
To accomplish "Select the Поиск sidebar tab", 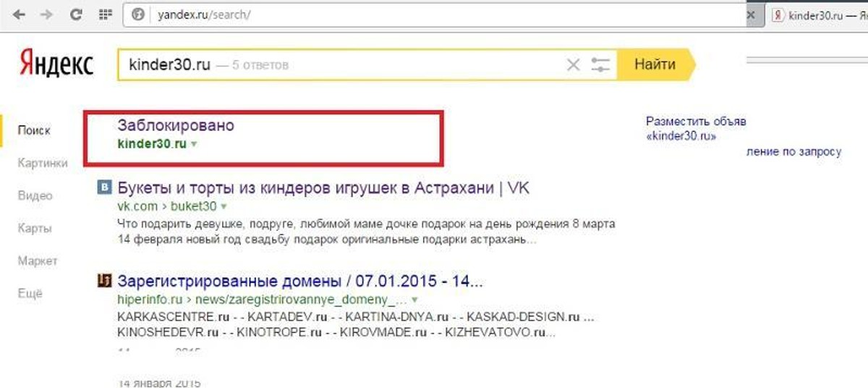I will (34, 131).
